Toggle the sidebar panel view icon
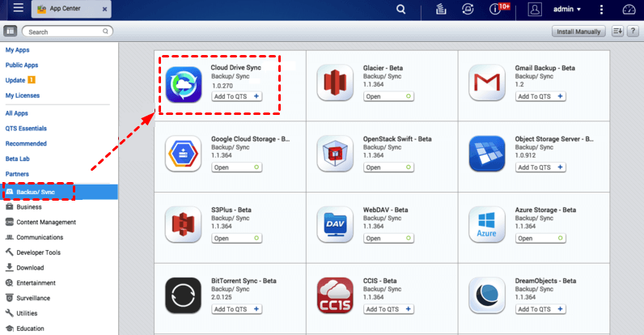The image size is (644, 335). coord(10,32)
